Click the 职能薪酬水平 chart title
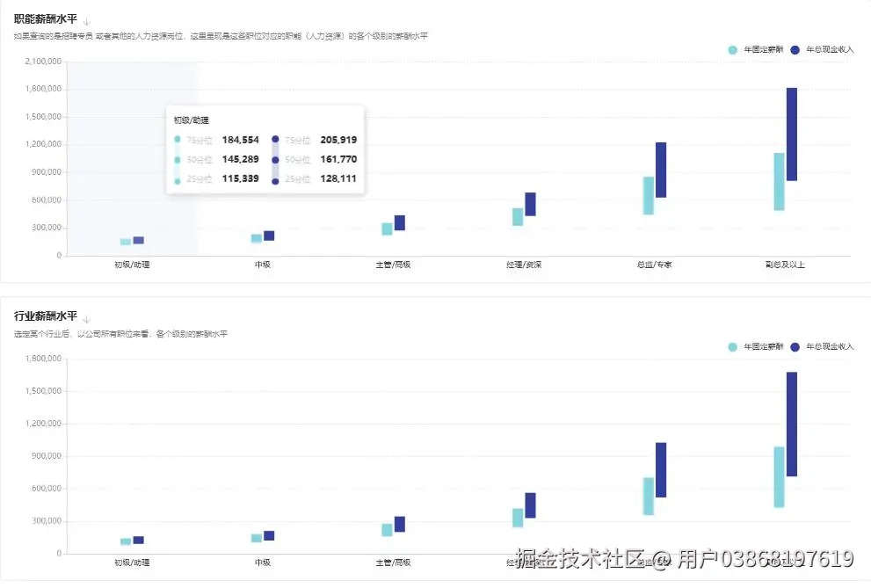871x588 pixels. coord(46,18)
